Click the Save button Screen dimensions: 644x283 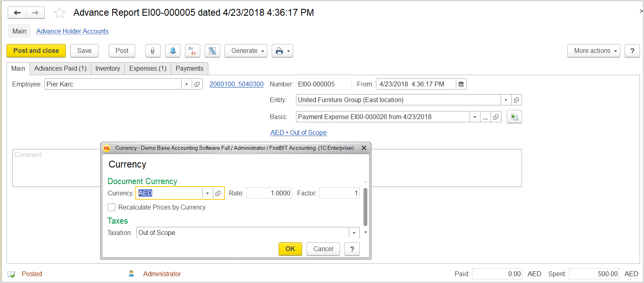point(84,51)
